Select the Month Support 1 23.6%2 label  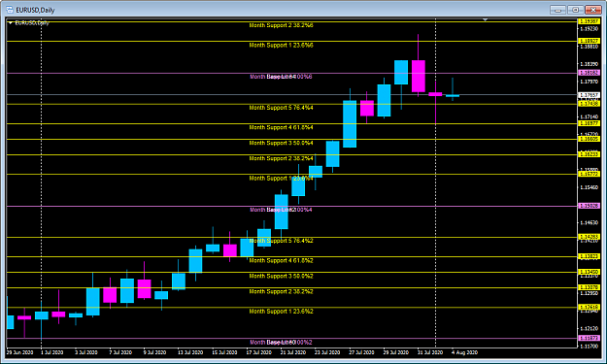[281, 312]
